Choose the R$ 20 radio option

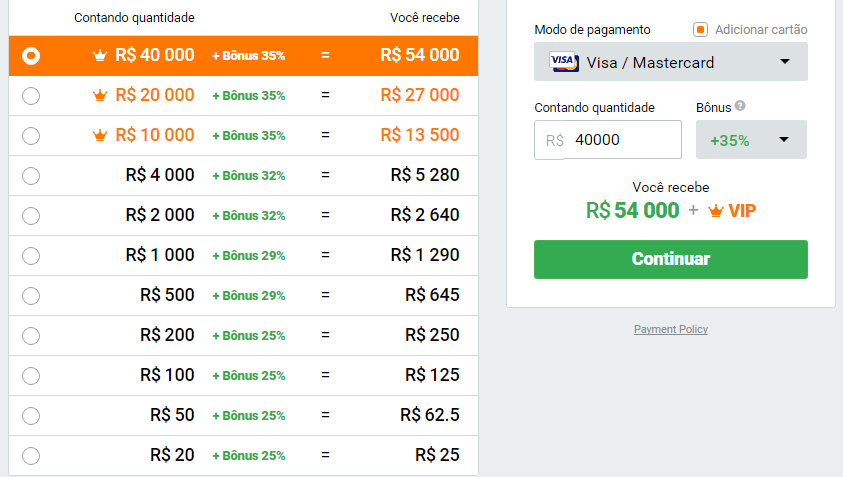(x=31, y=455)
